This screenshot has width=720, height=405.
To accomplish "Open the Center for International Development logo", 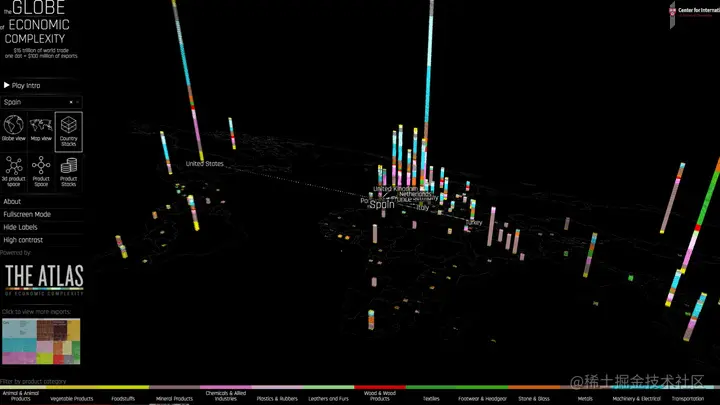I will 693,13.
